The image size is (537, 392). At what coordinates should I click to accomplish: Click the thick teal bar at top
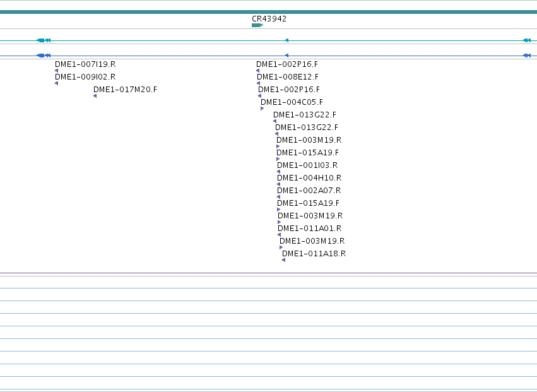coord(269,13)
